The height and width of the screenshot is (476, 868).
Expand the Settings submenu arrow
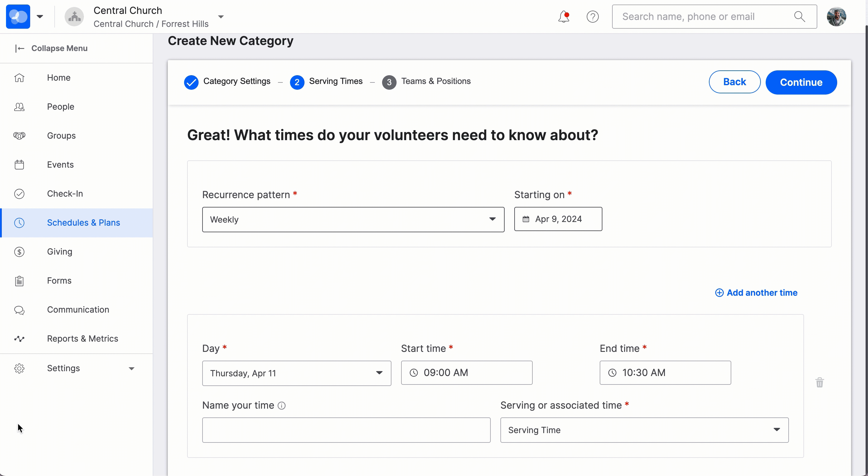132,368
